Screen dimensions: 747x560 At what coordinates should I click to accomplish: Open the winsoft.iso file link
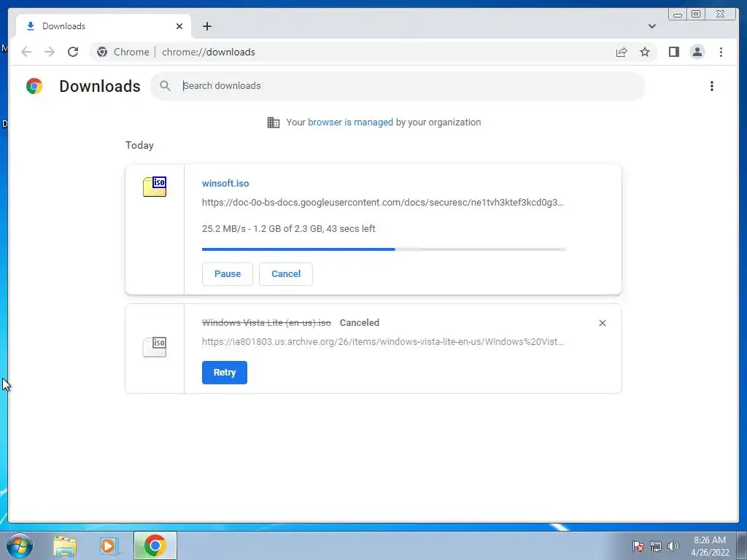(x=225, y=183)
